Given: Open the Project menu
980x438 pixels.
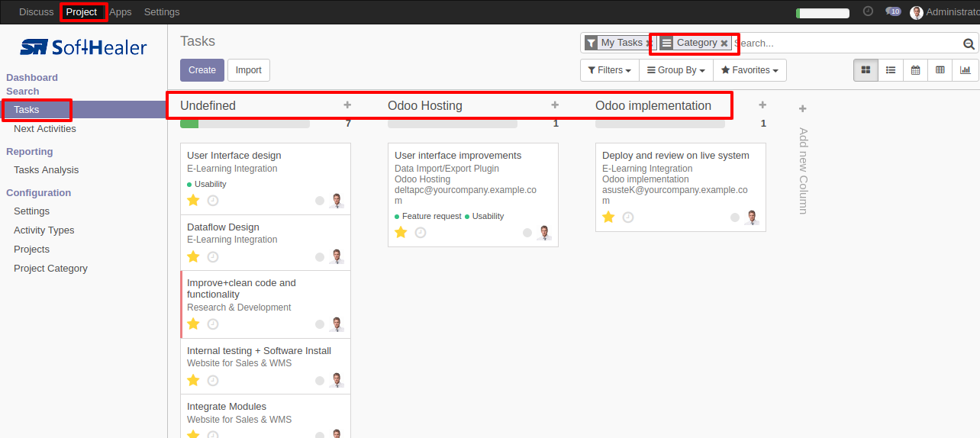Looking at the screenshot, I should click(x=82, y=12).
